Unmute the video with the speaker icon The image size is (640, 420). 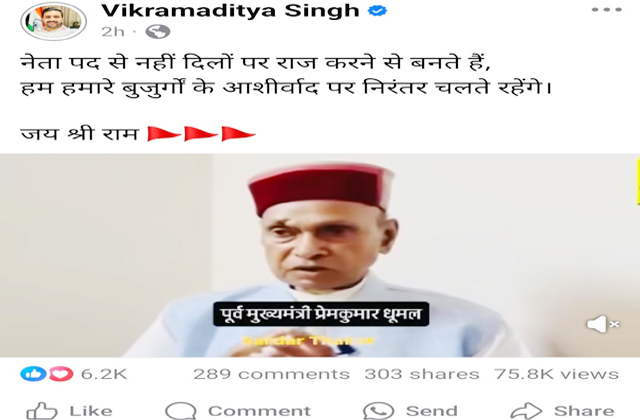(602, 324)
